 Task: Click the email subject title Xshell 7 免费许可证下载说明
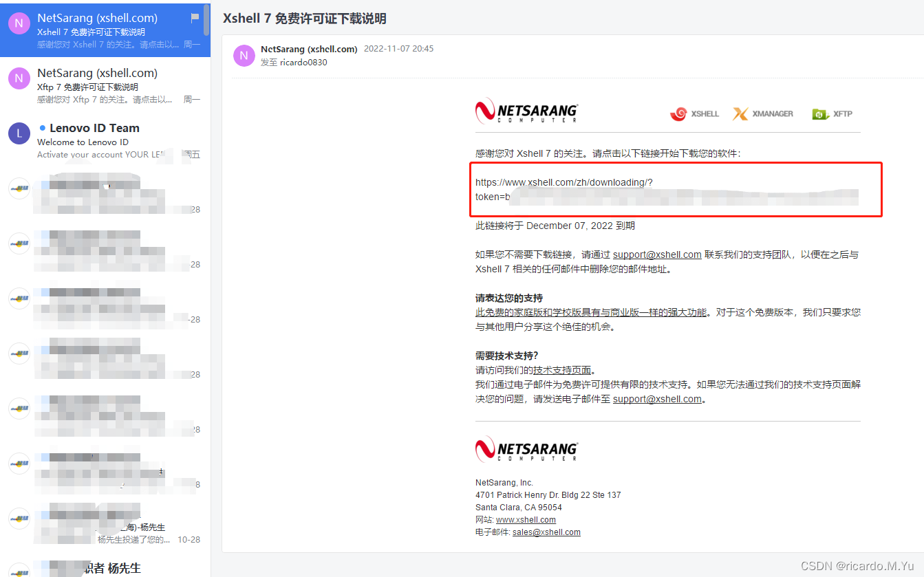[x=305, y=19]
